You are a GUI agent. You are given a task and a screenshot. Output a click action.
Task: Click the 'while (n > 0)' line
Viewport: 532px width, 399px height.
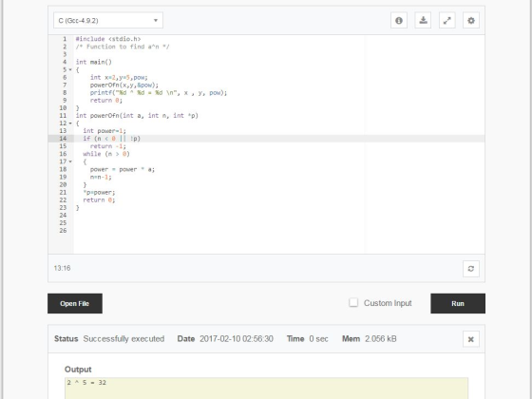(x=106, y=154)
